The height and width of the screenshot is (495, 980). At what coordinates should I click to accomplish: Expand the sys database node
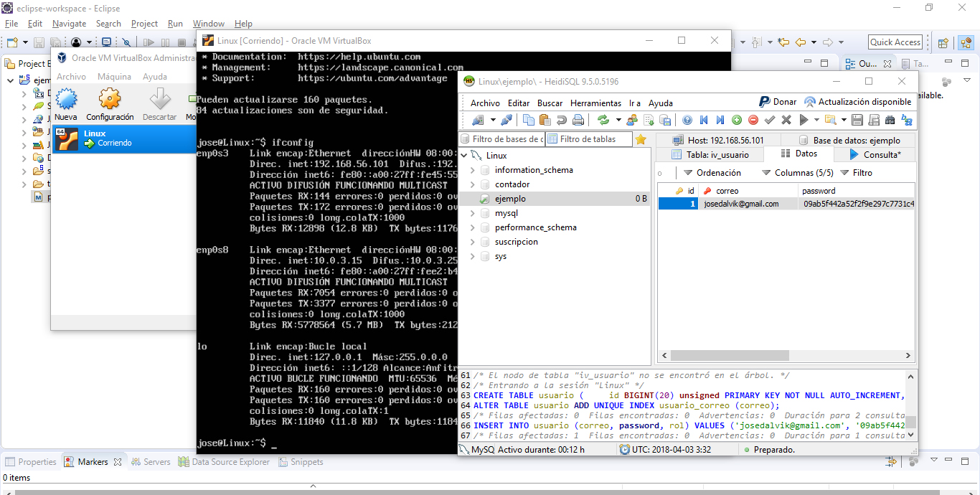click(x=472, y=256)
